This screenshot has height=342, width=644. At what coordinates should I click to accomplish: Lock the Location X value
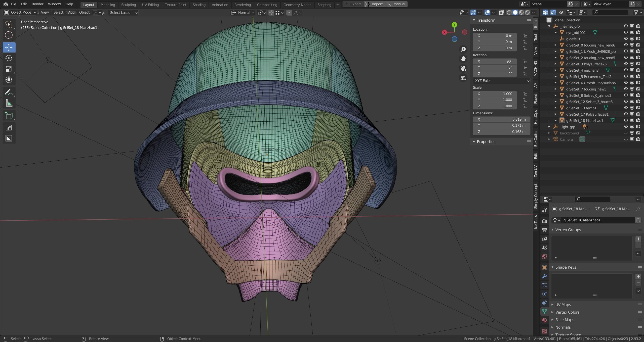click(525, 36)
